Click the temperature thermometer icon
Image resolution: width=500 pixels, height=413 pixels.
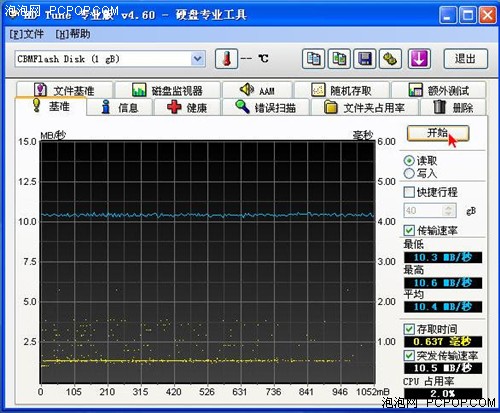click(x=226, y=59)
